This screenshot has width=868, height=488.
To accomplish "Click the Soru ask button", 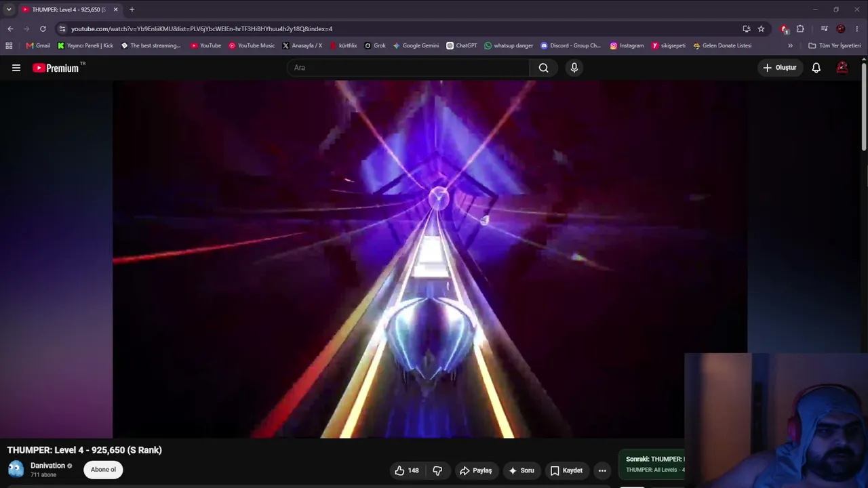I will [x=521, y=470].
